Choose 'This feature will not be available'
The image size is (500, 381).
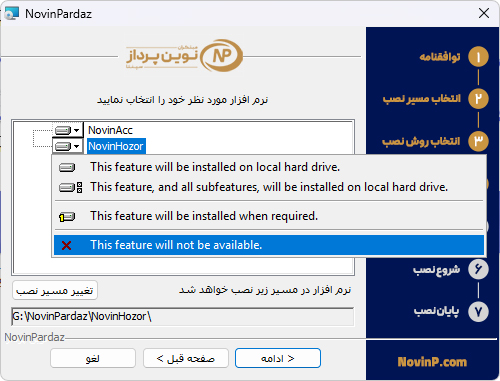(269, 245)
